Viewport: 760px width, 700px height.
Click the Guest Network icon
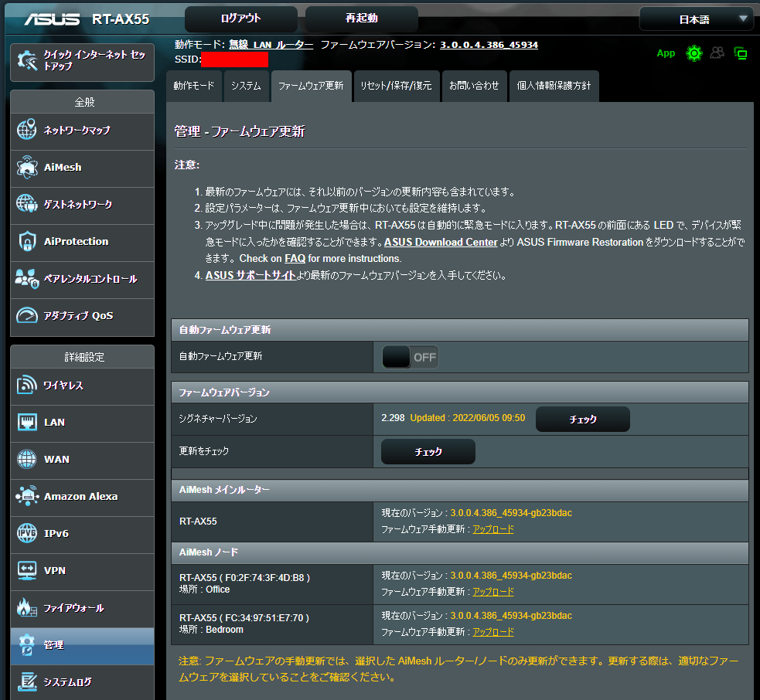[x=26, y=203]
